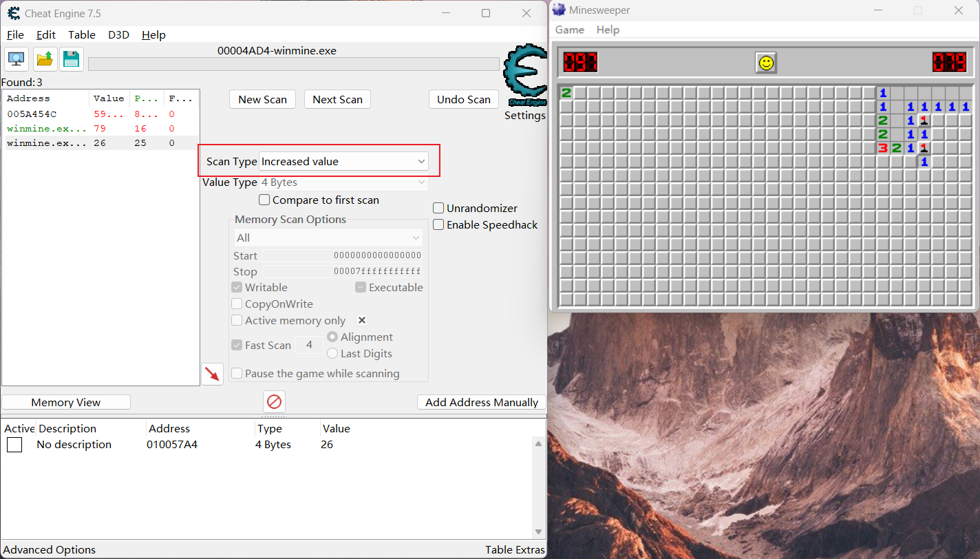Enable the Compare to first scan checkbox
This screenshot has width=980, height=559.
pyautogui.click(x=264, y=200)
